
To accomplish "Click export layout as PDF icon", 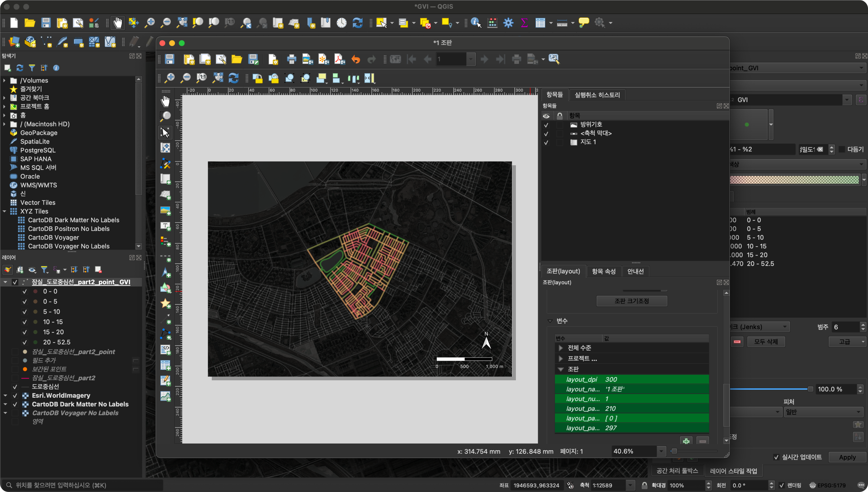I will point(339,59).
